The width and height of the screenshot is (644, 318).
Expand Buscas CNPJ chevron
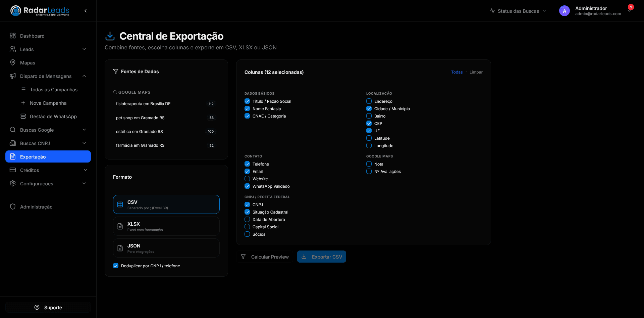[84, 143]
